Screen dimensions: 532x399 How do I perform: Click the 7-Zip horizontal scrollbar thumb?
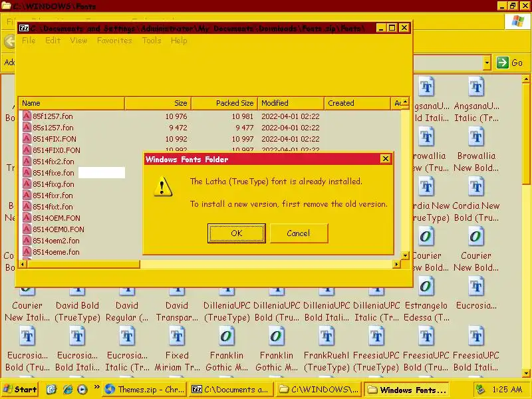83,264
